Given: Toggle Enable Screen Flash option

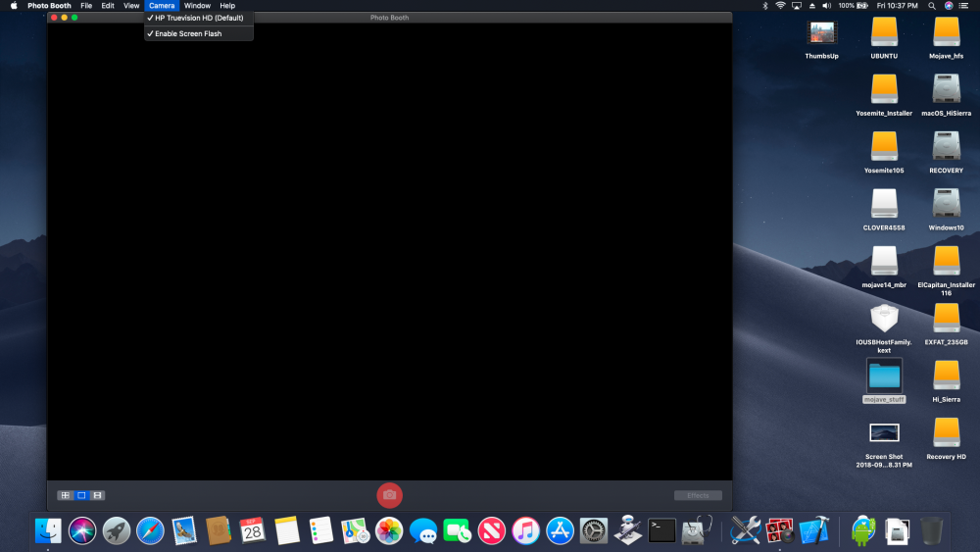Looking at the screenshot, I should (199, 33).
